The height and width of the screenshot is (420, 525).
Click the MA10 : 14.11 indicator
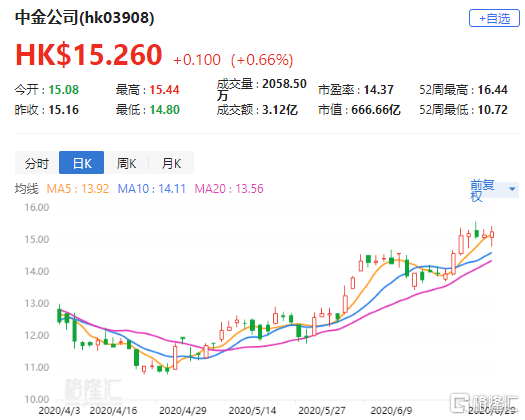pos(152,189)
